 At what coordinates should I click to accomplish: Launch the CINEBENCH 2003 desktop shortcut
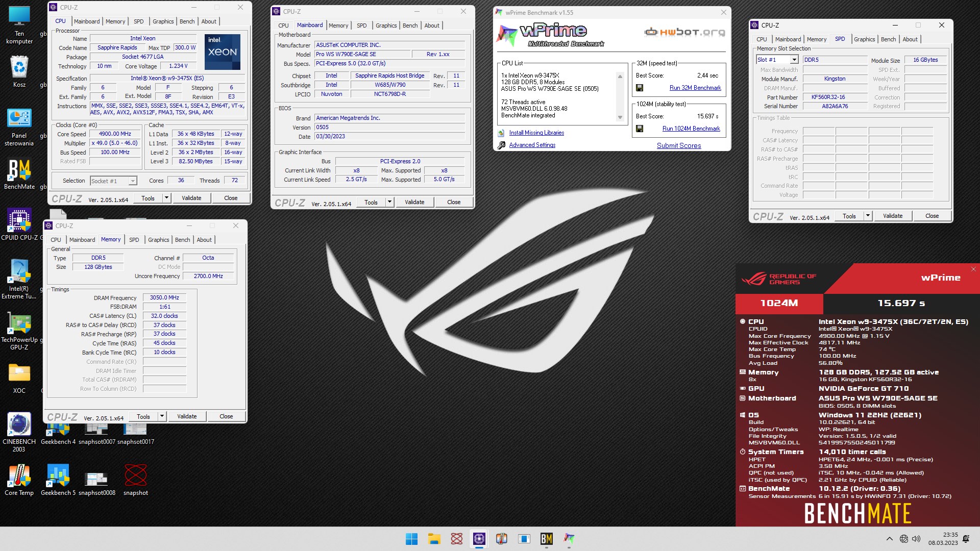pos(19,433)
